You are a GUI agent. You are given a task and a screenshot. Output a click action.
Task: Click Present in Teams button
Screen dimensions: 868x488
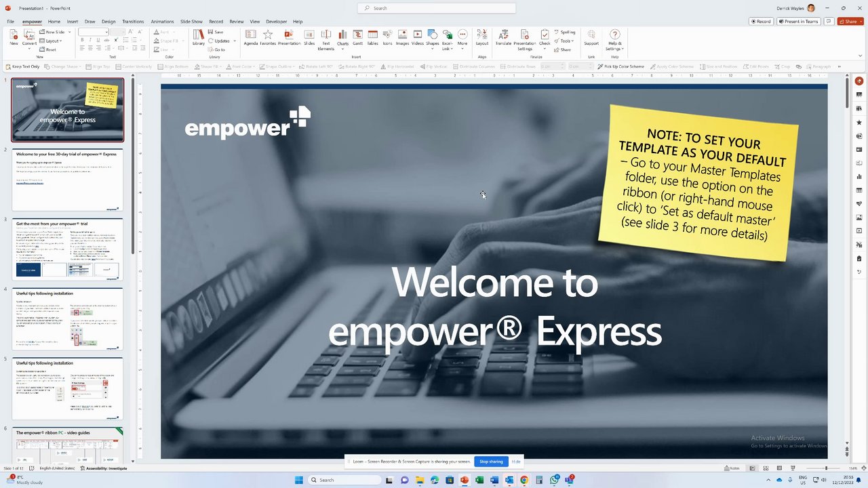(798, 22)
